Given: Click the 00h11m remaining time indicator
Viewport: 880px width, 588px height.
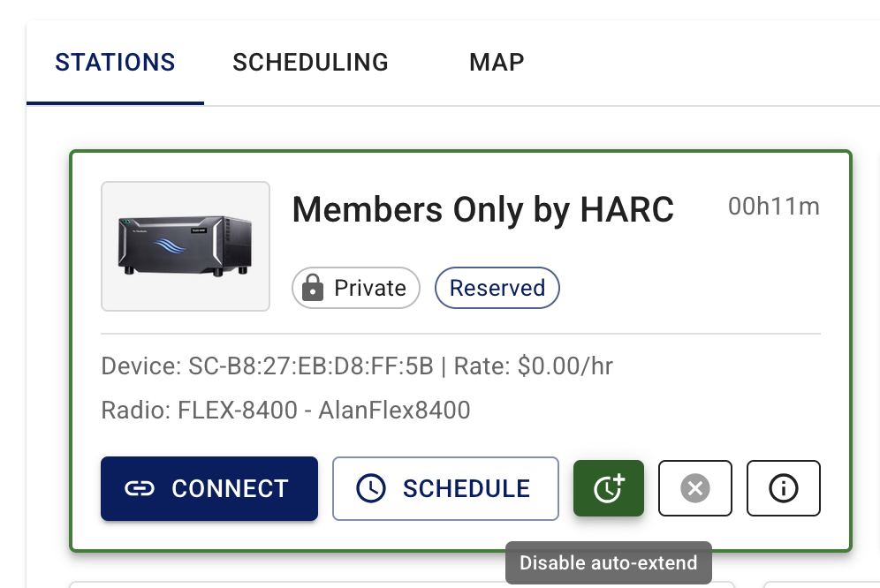Looking at the screenshot, I should pos(774,207).
